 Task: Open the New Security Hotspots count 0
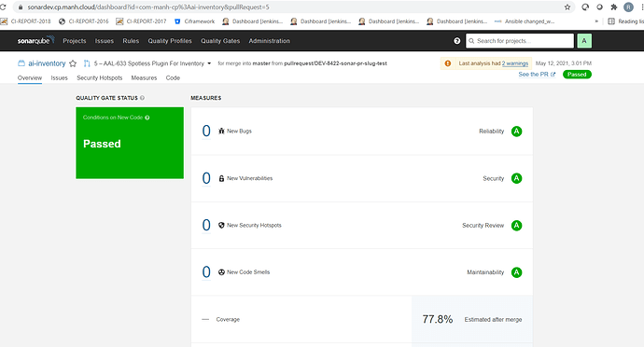206,225
